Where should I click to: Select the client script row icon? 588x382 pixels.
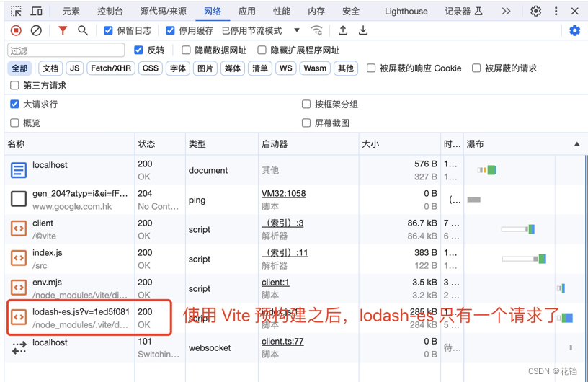pyautogui.click(x=19, y=228)
